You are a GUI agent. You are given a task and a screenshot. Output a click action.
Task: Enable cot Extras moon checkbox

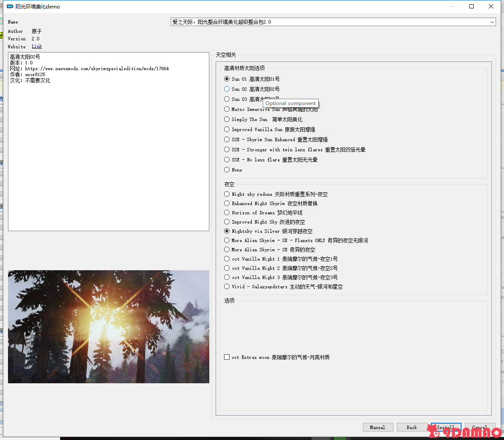click(x=227, y=357)
